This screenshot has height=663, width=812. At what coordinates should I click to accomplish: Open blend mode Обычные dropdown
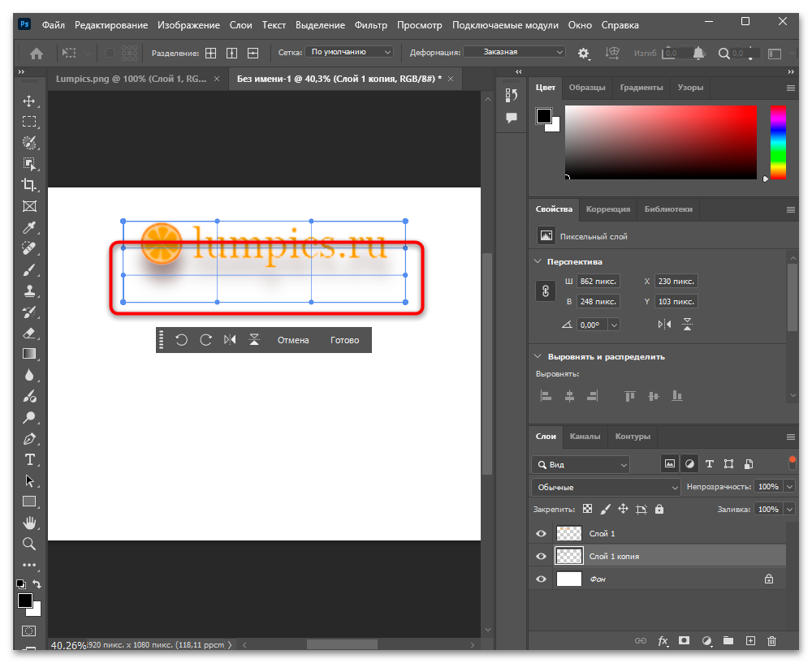pyautogui.click(x=606, y=487)
